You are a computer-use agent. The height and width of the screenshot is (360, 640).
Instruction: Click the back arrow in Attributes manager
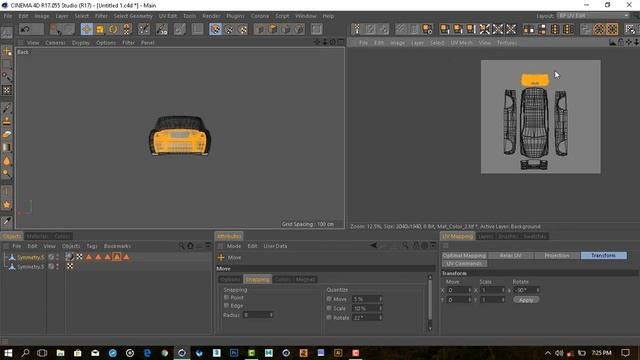click(x=373, y=245)
